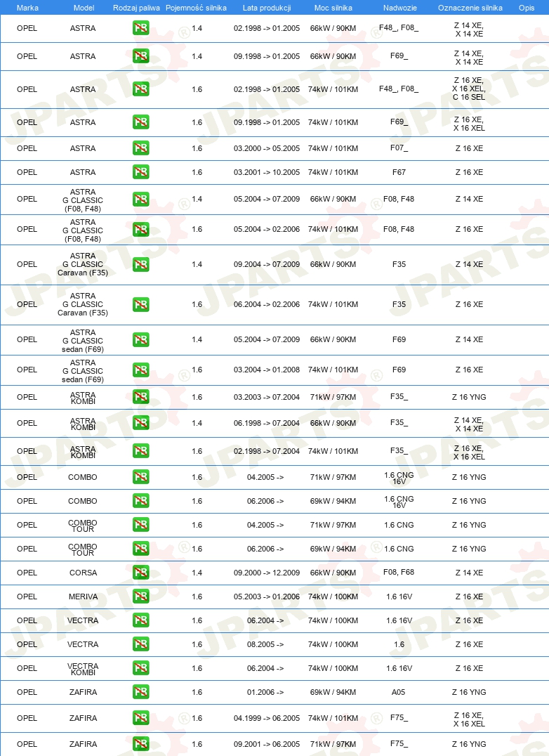The height and width of the screenshot is (756, 549).
Task: Click the Lata produkcji column header
Action: (267, 8)
